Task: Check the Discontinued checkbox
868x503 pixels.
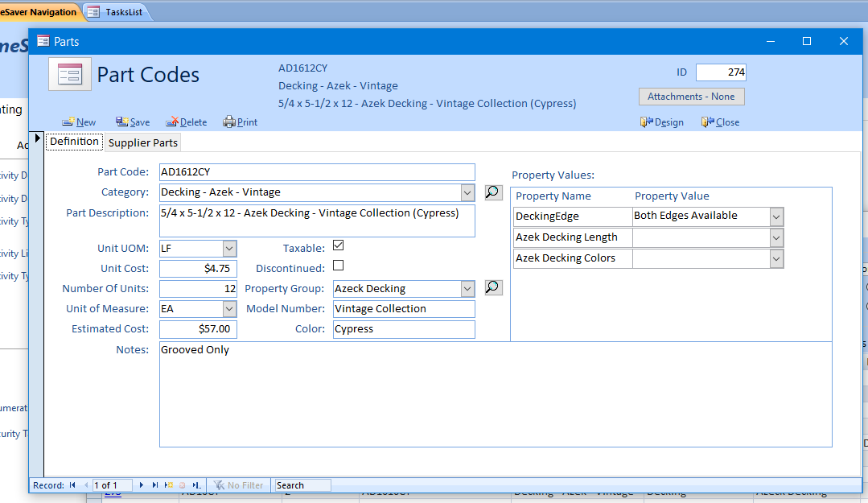Action: pos(339,266)
